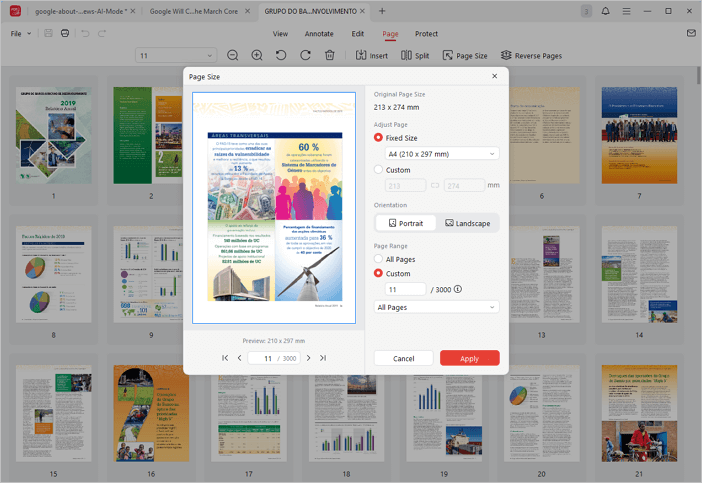The image size is (702, 483).
Task: Click the print icon in top toolbar
Action: [x=65, y=34]
